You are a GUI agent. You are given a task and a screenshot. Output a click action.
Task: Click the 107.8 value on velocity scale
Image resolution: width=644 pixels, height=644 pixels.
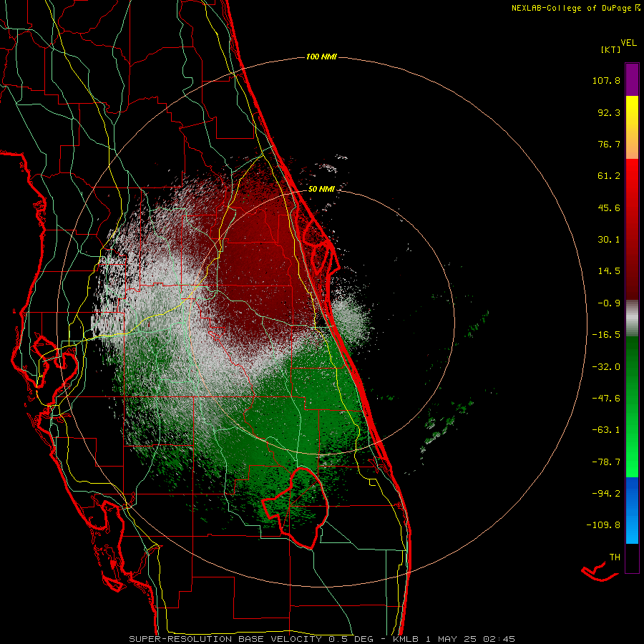(x=606, y=80)
